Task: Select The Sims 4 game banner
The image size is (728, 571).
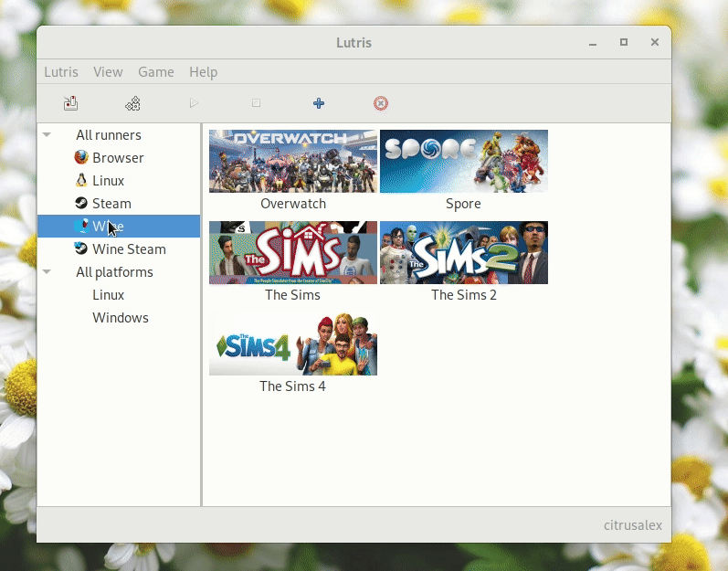Action: (293, 344)
